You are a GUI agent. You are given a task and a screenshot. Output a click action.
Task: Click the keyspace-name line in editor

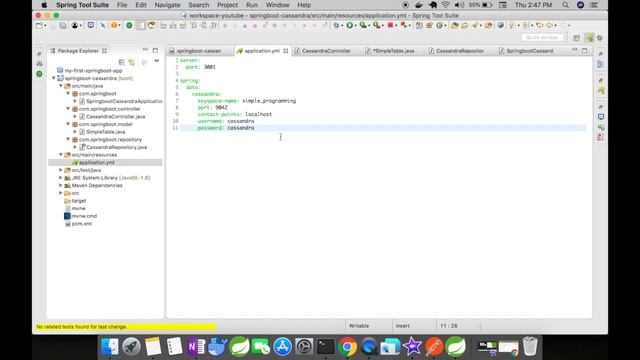coord(247,101)
